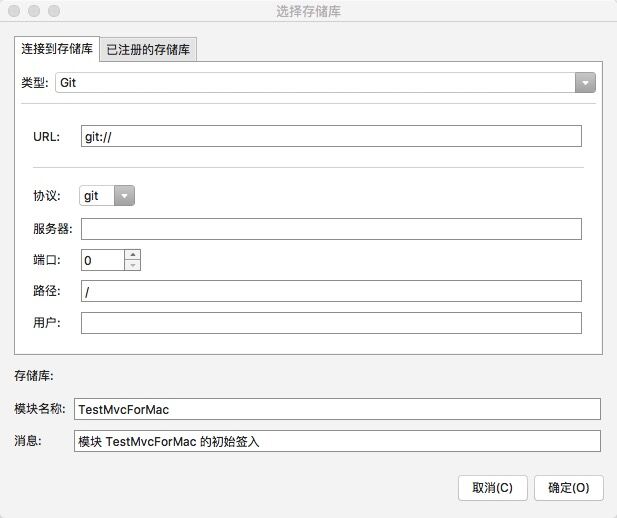Click the 端口 number field
The image size is (617, 518).
click(x=103, y=260)
